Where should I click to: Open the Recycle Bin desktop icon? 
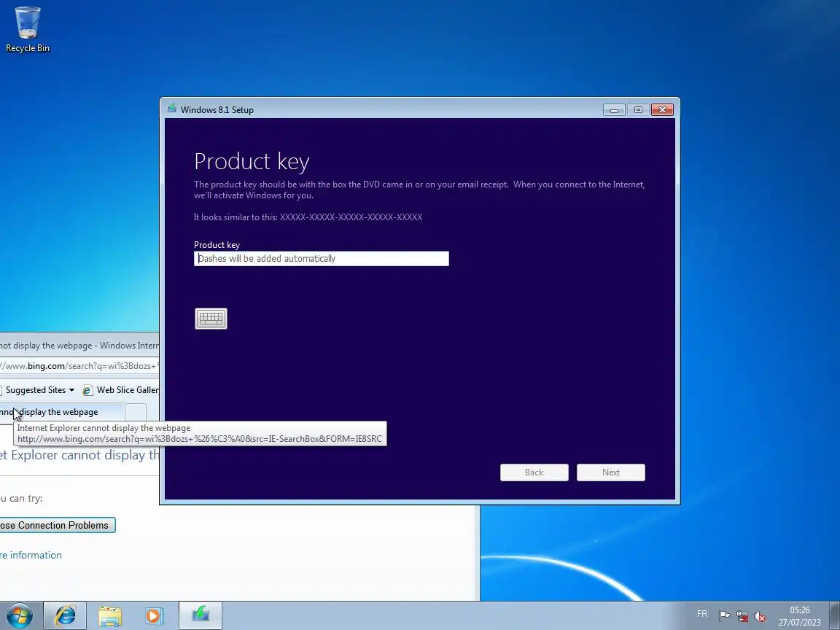(27, 29)
